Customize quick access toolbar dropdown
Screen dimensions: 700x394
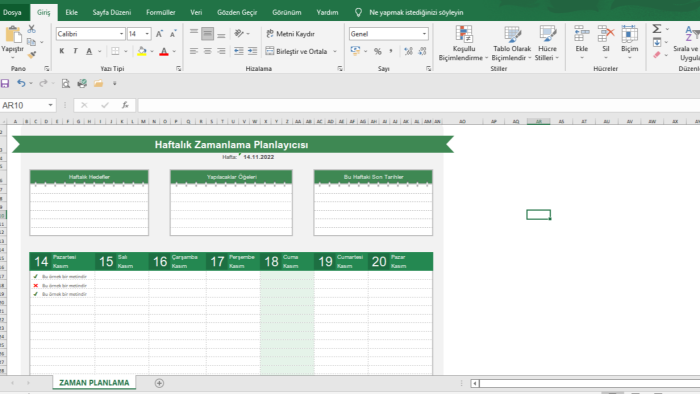click(115, 83)
